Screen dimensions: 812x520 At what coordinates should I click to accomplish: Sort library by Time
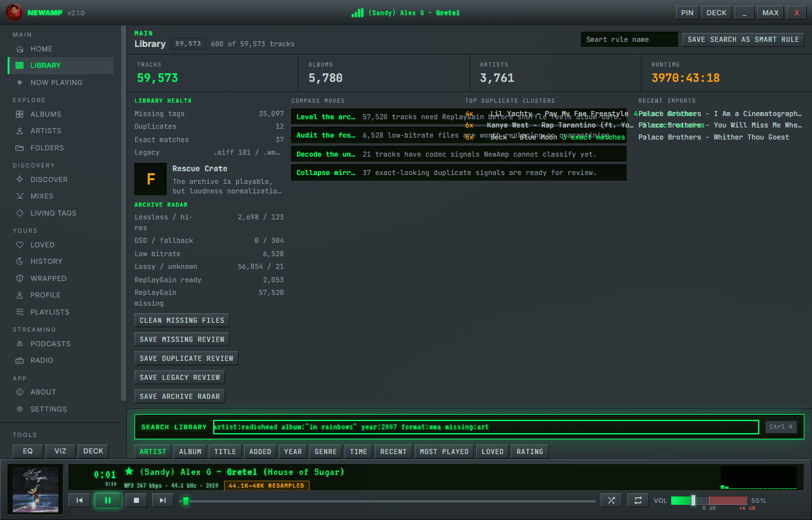(358, 452)
